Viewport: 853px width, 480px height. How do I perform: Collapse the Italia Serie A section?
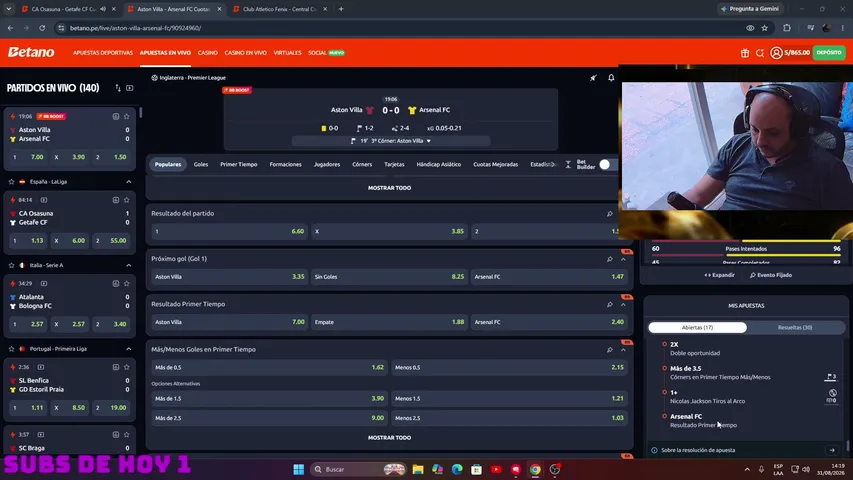[x=129, y=265]
